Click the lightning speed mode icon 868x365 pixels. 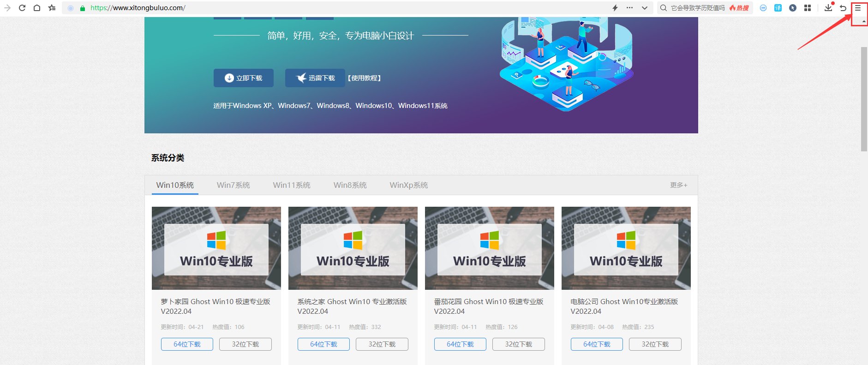[615, 8]
